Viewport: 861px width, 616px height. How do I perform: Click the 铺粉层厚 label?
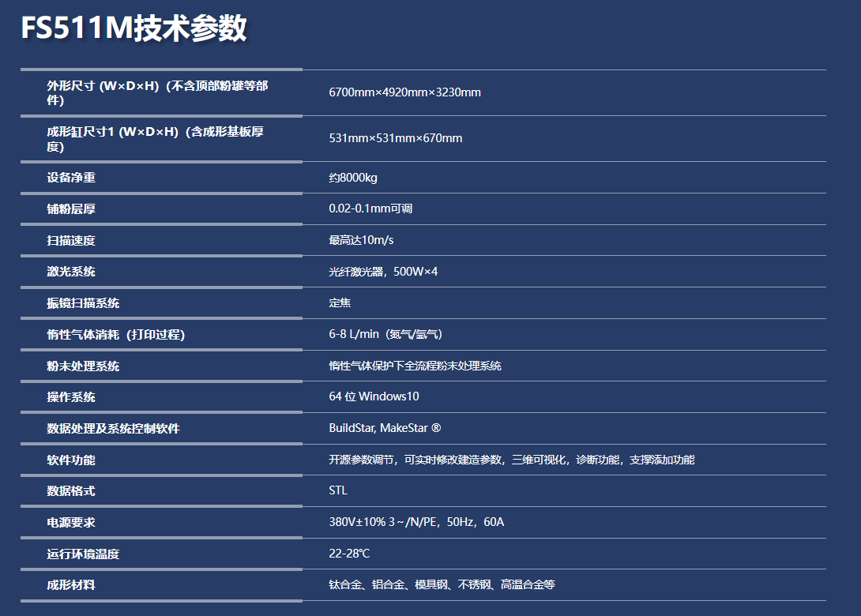(x=71, y=209)
